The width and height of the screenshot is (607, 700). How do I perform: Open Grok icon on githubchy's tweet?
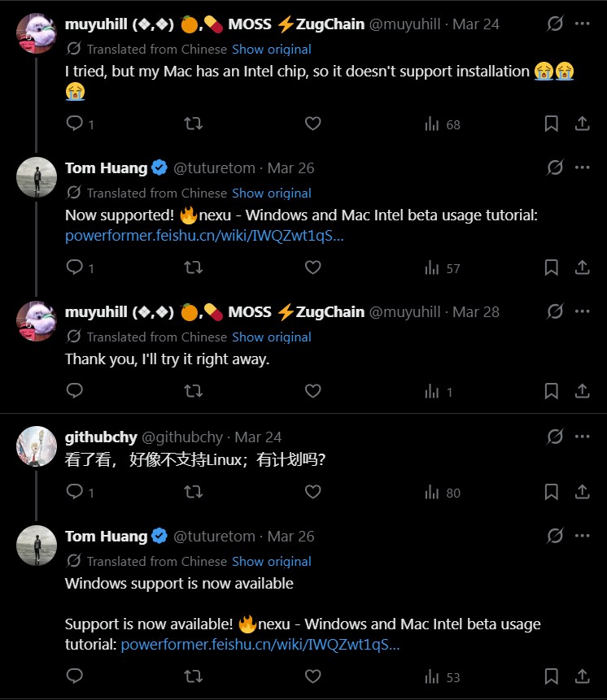[555, 437]
